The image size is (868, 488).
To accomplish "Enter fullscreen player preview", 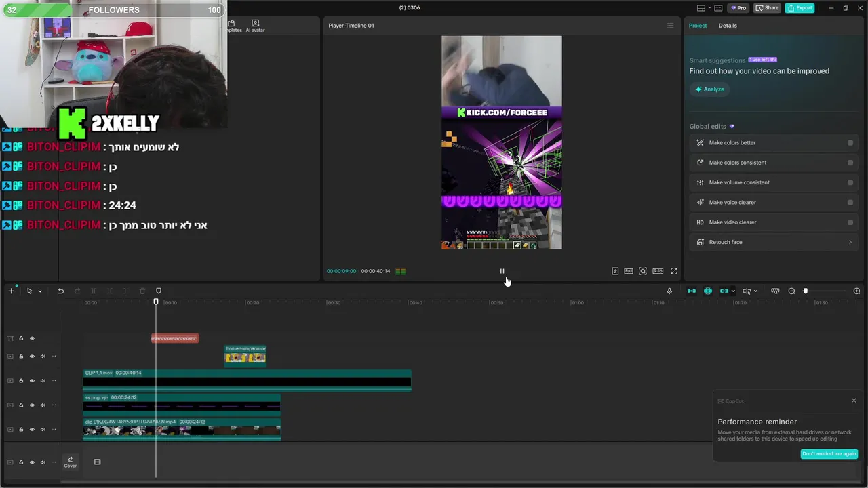I will coord(674,271).
